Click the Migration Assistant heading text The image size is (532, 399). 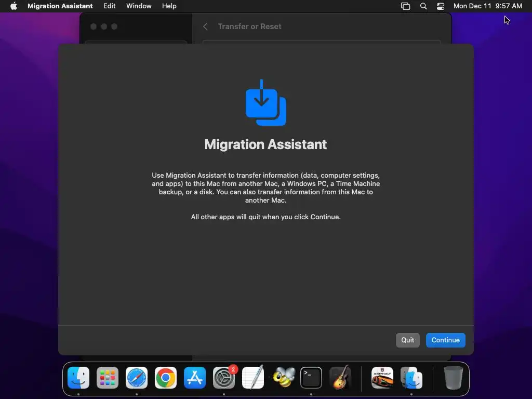(265, 144)
